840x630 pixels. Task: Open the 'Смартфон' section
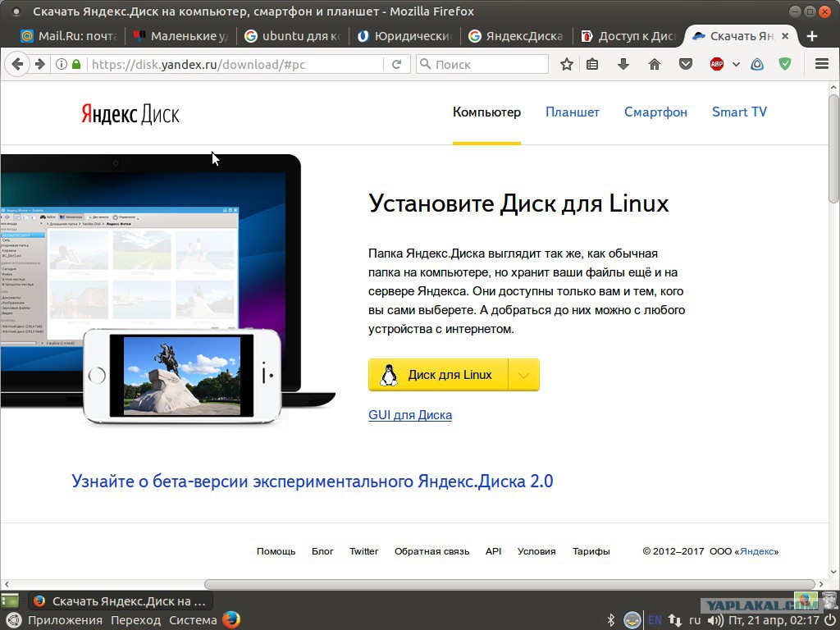655,112
